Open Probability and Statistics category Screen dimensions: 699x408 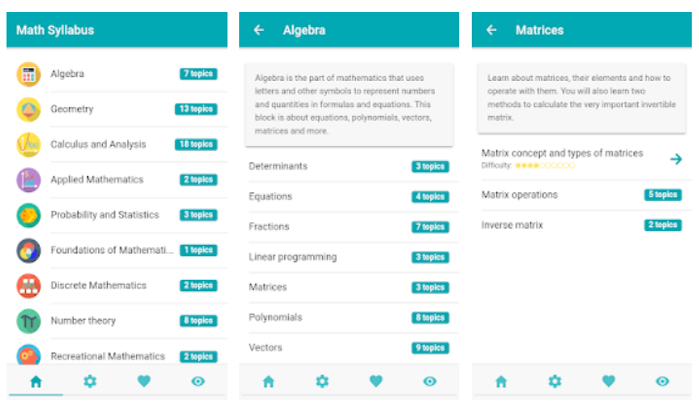(117, 215)
